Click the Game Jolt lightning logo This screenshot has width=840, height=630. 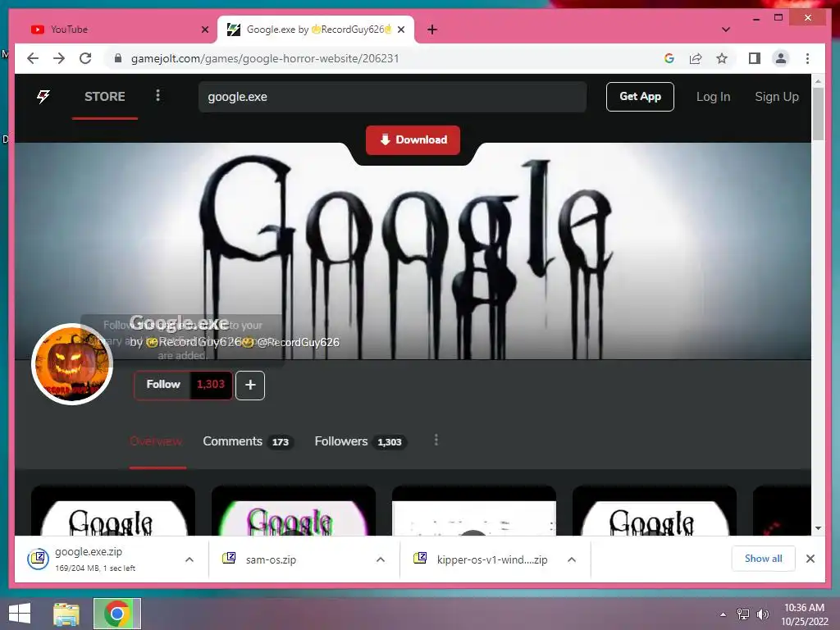43,97
